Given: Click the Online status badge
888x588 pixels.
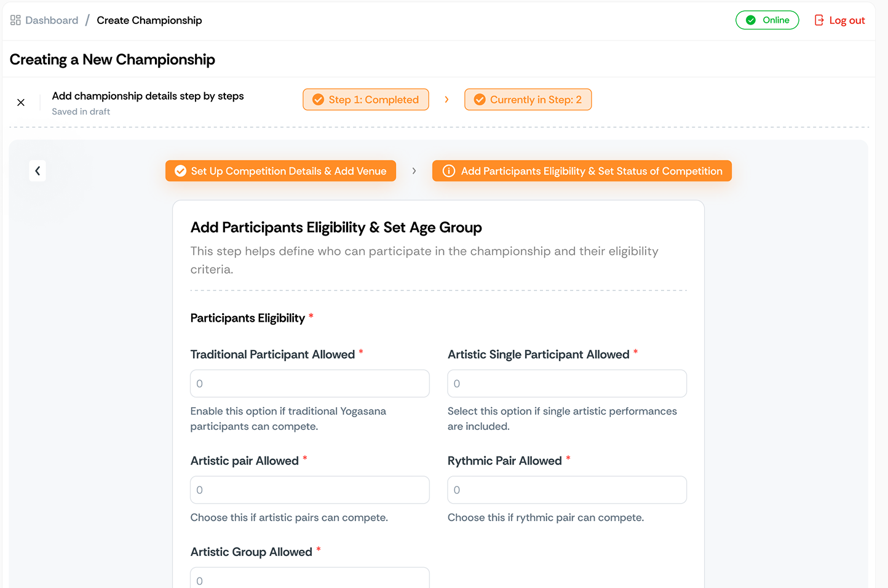Looking at the screenshot, I should tap(775, 20).
